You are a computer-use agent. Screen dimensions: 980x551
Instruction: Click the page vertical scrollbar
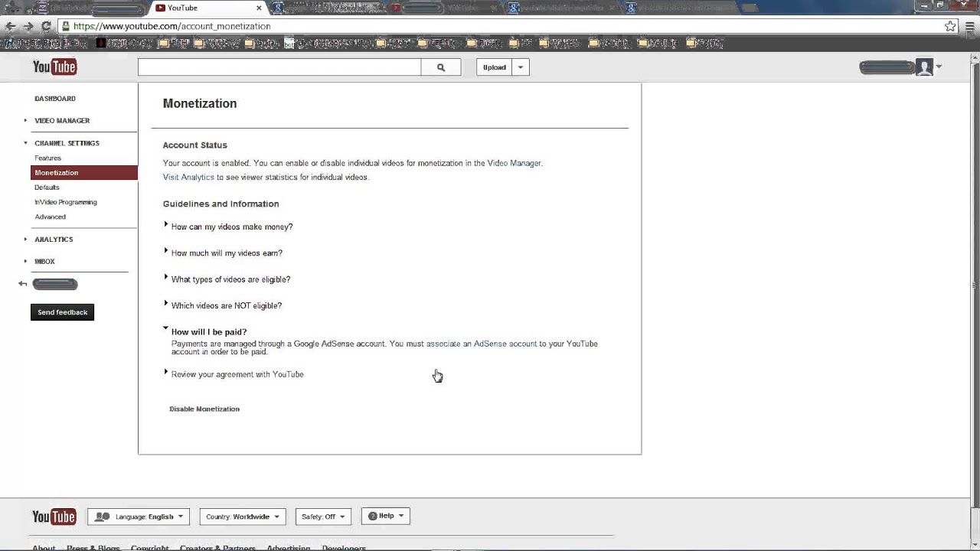pos(974,287)
